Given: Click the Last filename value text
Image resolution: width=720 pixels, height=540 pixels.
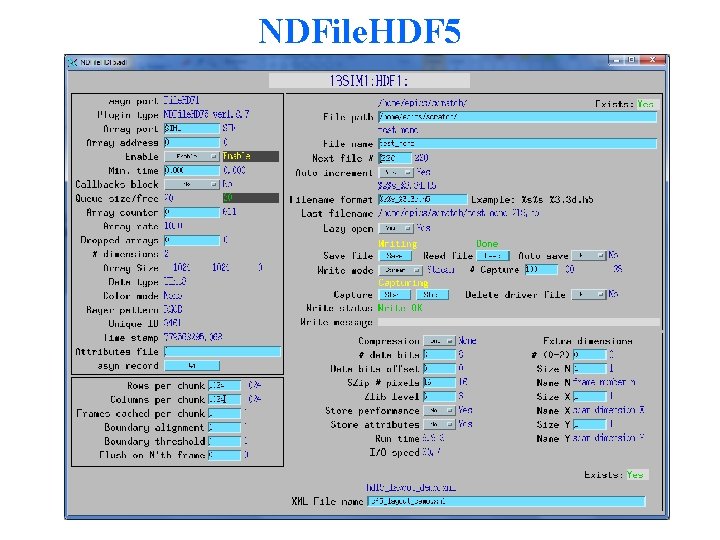Looking at the screenshot, I should pyautogui.click(x=458, y=213).
